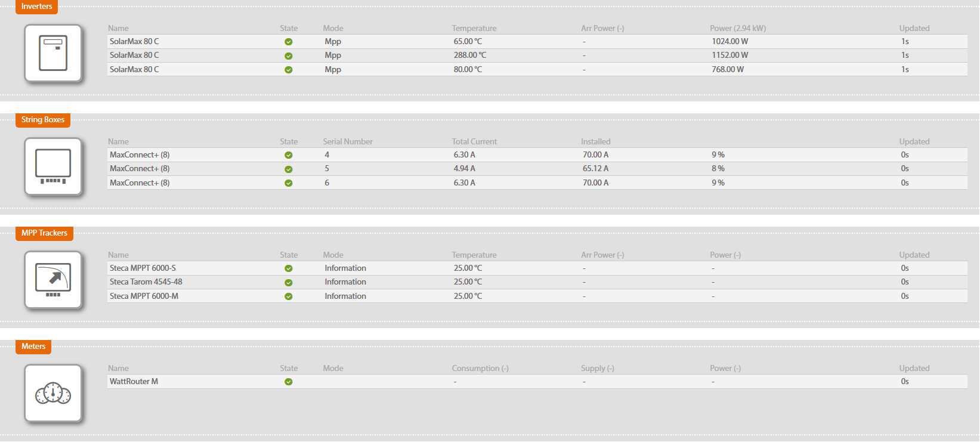Screen dimensions: 980x442
Task: Click the Meters gauge icon
Action: [x=53, y=393]
